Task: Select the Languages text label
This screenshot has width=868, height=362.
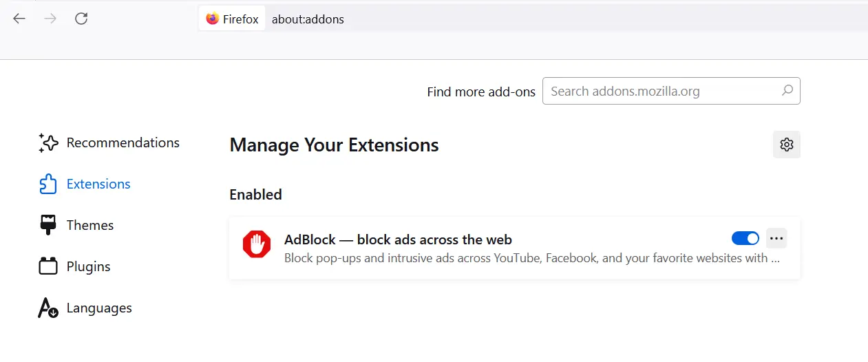Action: pos(99,308)
